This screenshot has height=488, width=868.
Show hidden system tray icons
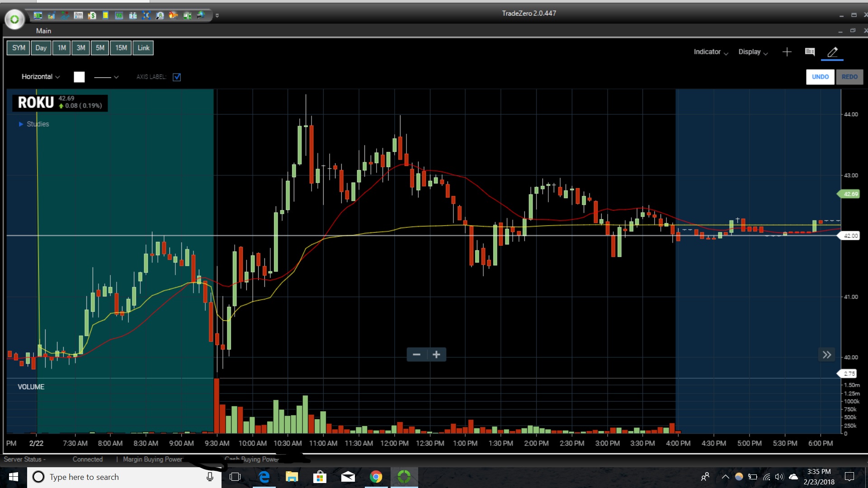tap(726, 477)
